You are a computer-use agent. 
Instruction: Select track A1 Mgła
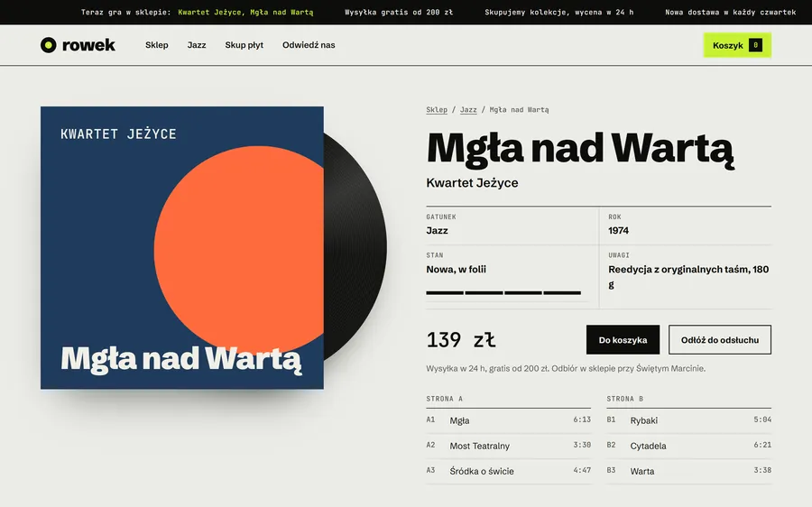pos(509,420)
